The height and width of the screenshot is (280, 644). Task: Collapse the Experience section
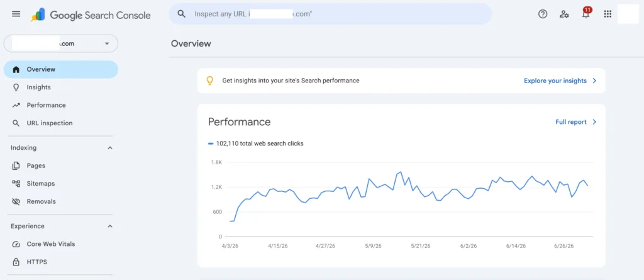109,226
